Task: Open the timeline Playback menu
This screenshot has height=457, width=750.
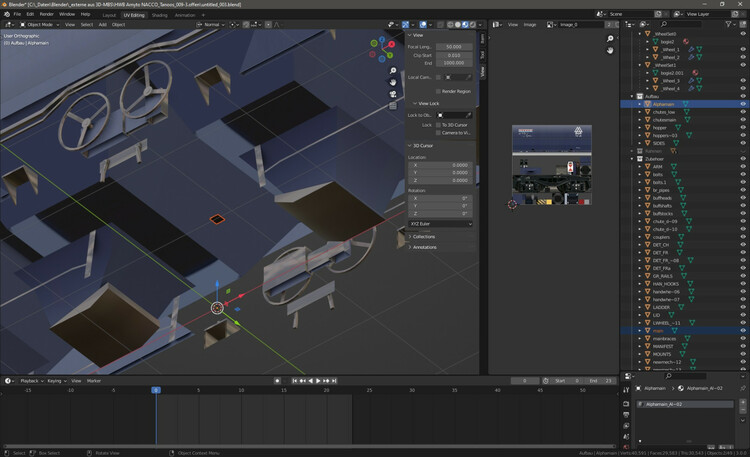Action: point(32,381)
